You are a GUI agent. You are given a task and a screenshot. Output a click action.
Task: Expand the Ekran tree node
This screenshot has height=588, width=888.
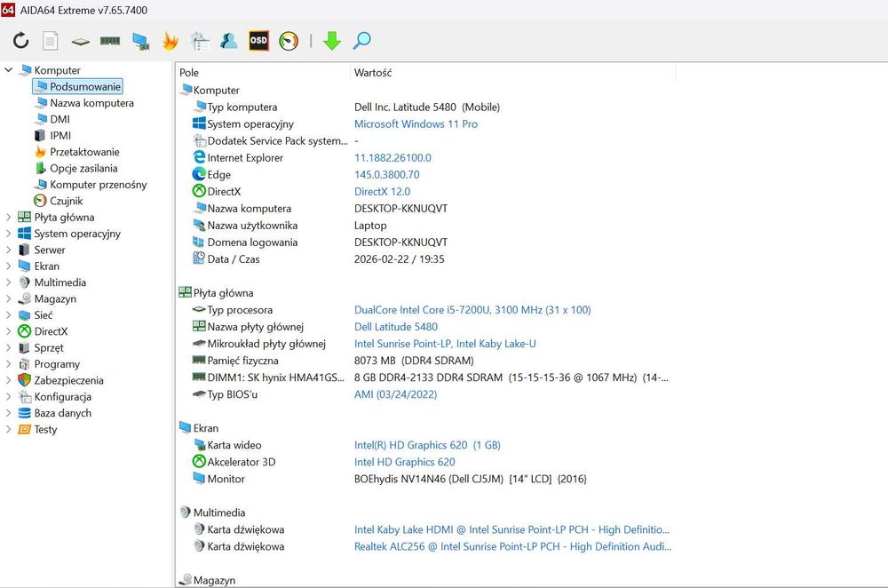(9, 266)
